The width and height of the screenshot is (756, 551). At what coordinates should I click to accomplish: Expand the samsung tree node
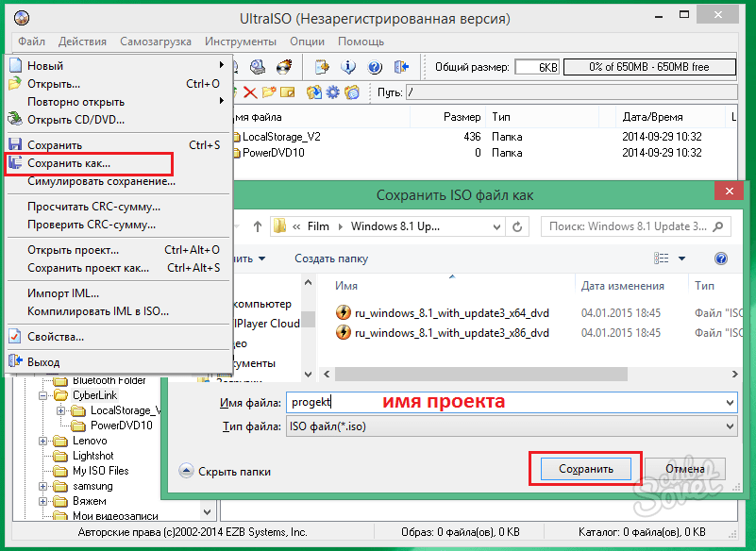[42, 487]
